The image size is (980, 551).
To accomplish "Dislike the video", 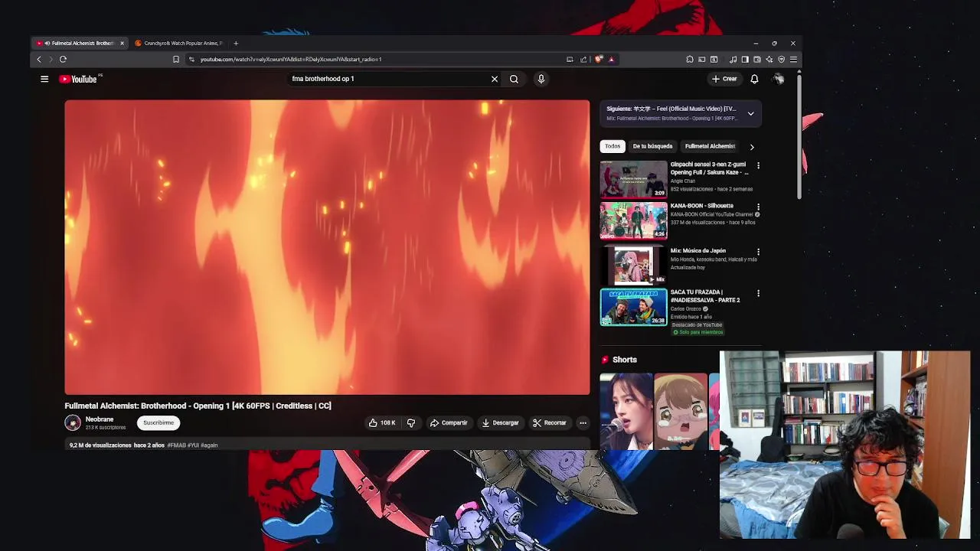I will pyautogui.click(x=411, y=422).
